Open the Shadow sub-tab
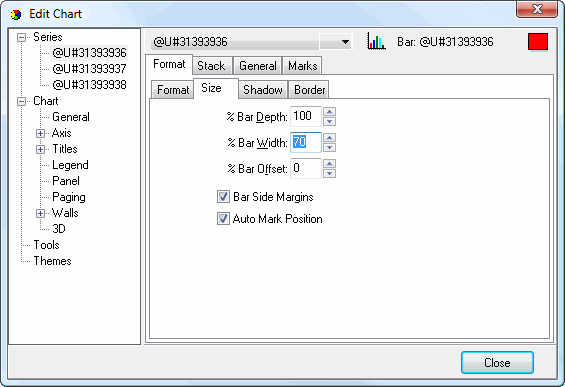 click(263, 90)
